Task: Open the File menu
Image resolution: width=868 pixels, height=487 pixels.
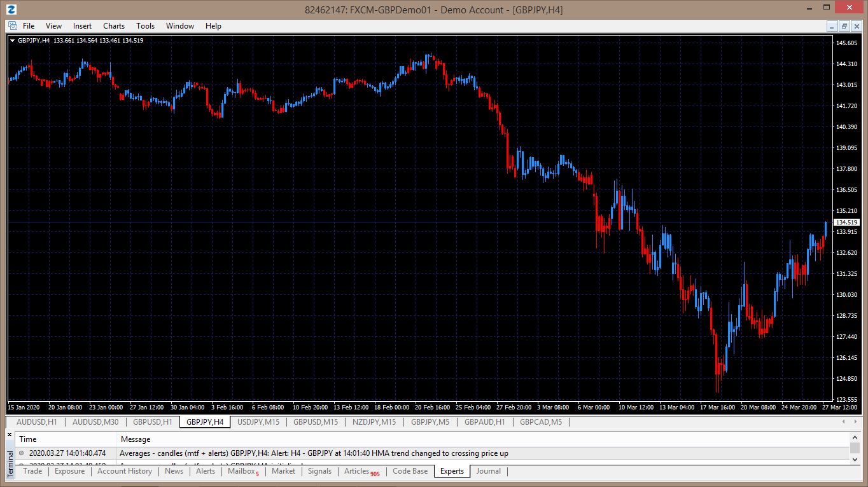Action: coord(29,26)
